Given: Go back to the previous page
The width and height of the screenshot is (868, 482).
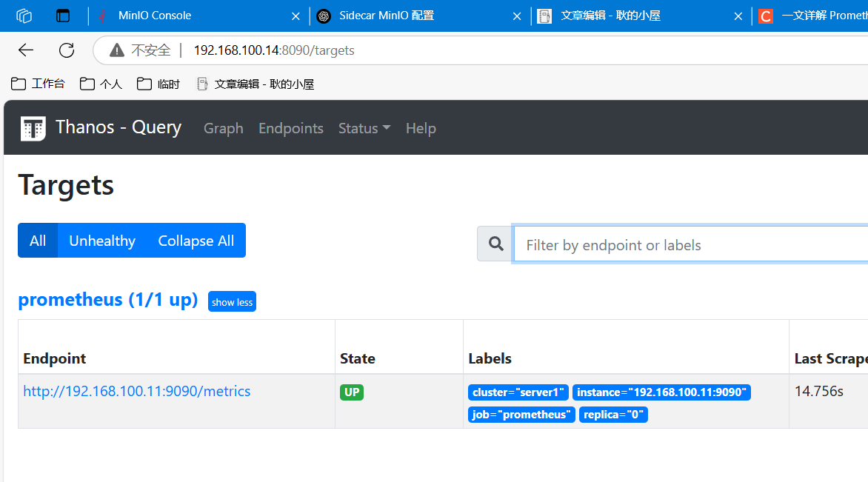Looking at the screenshot, I should click(26, 50).
